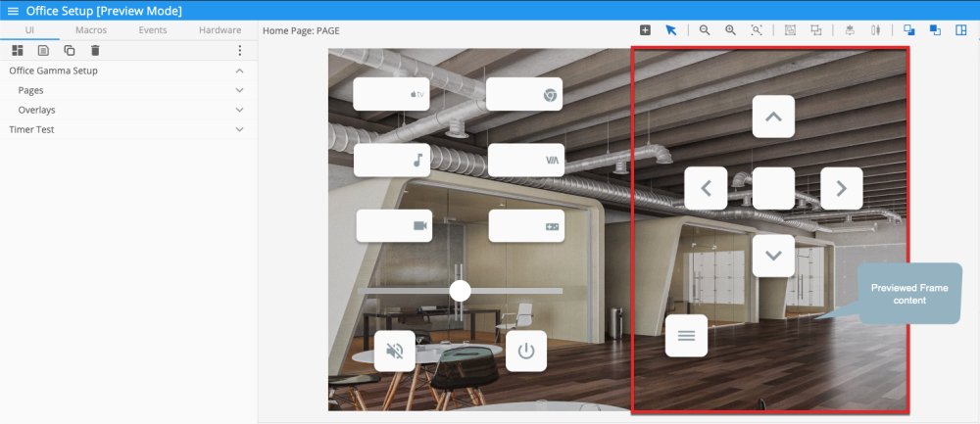Click the blank center navigation button
Screen dimensions: 980x424
[774, 188]
